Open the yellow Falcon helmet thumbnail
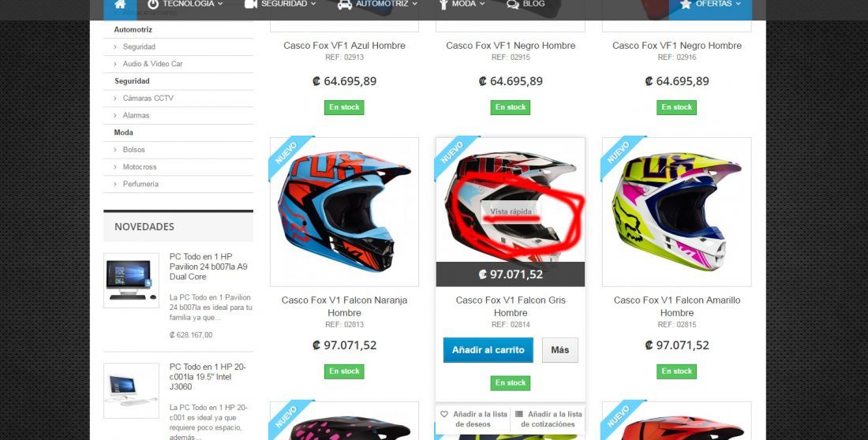The image size is (868, 440). pyautogui.click(x=676, y=212)
